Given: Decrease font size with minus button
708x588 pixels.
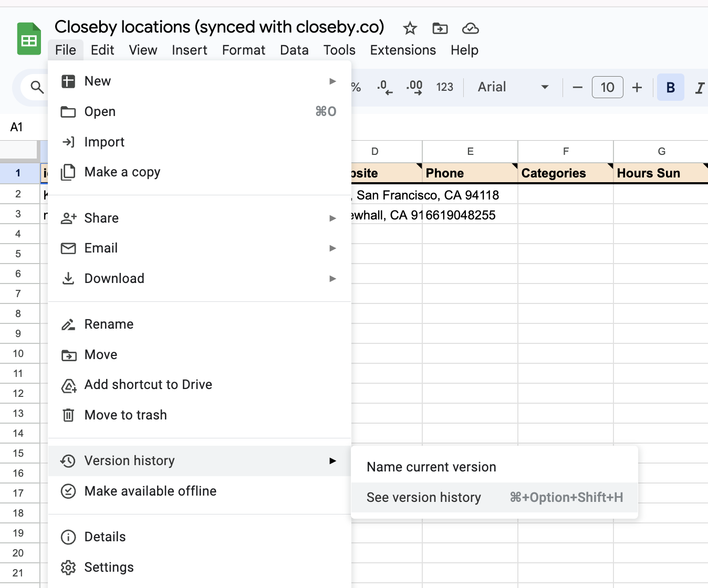Looking at the screenshot, I should (x=577, y=88).
